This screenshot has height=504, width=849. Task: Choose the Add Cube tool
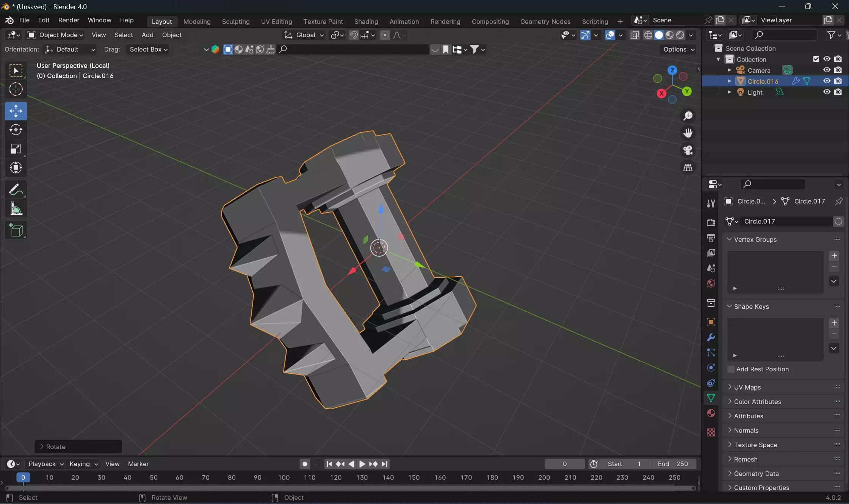tap(16, 230)
